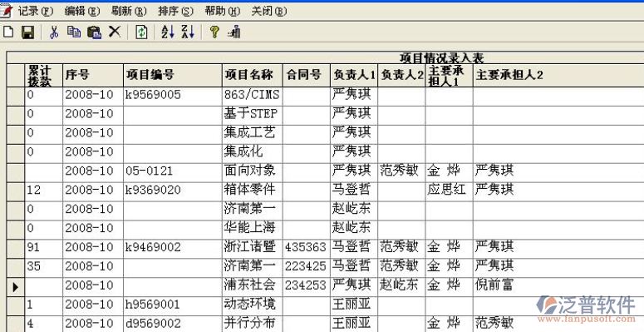This screenshot has width=644, height=332.
Task: Copy selection using the copy icon
Action: pos(74,32)
